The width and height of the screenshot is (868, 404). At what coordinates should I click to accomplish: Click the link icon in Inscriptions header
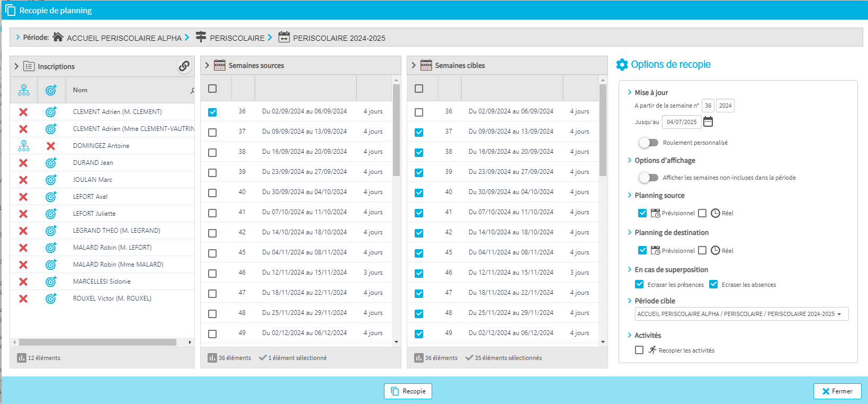tap(184, 66)
